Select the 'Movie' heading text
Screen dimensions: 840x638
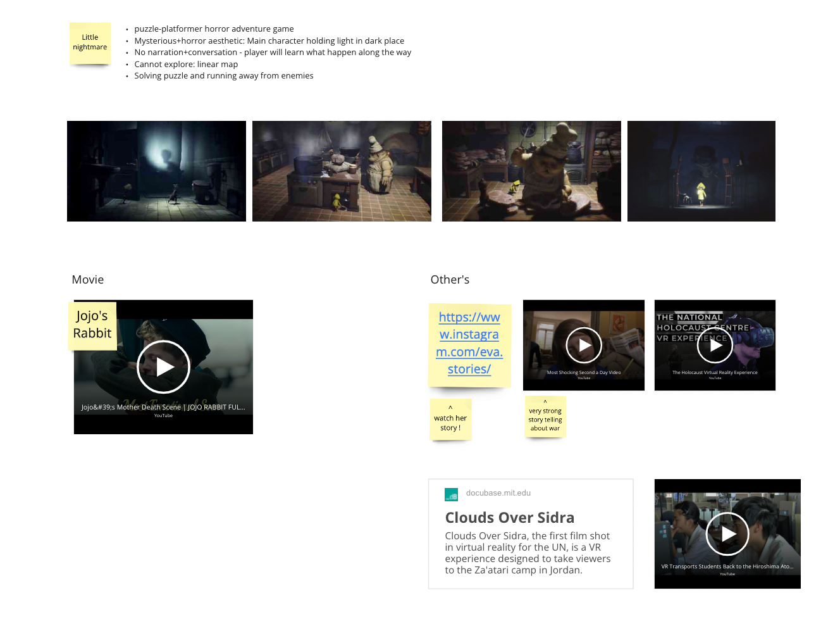coord(88,280)
